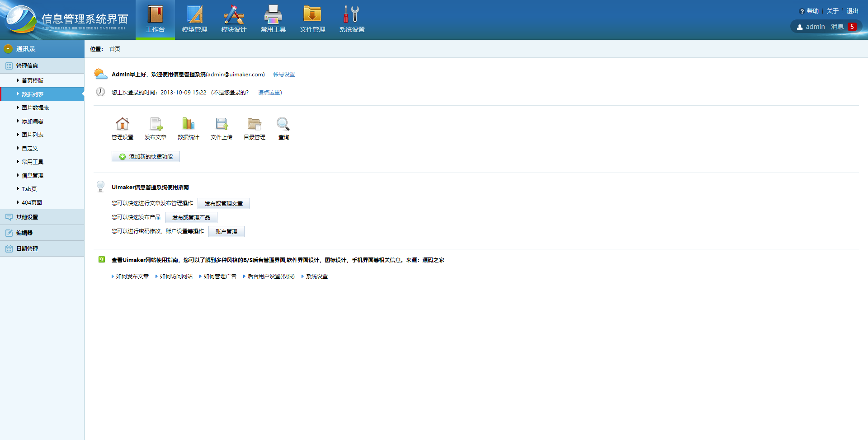Collapse the 通讯录 sidebar section
The height and width of the screenshot is (440, 868).
(42, 48)
